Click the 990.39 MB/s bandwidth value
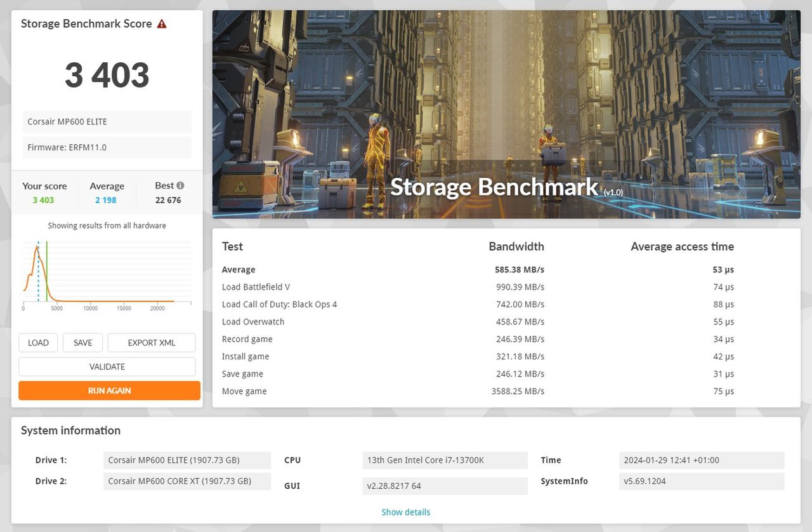The height and width of the screenshot is (532, 812). (x=520, y=287)
